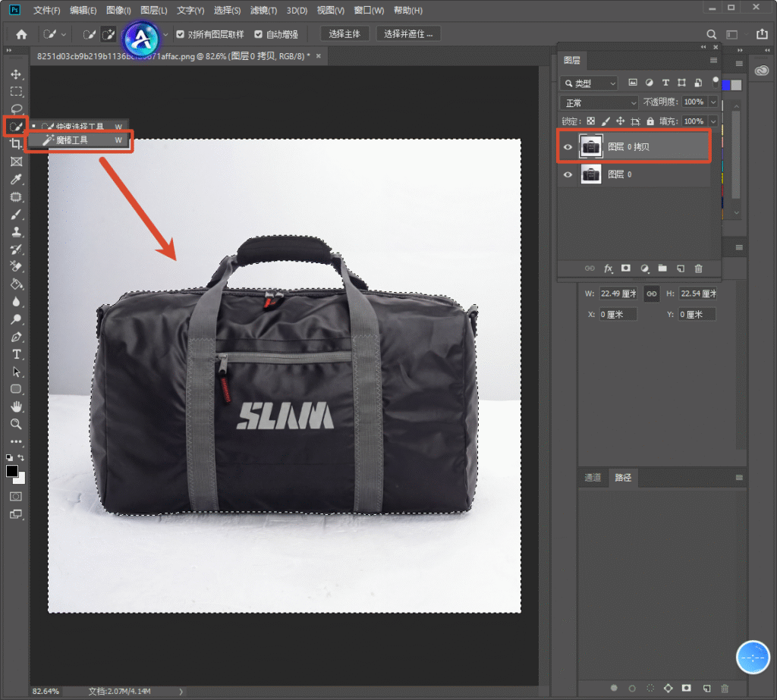Screen dimensions: 777x700
Task: Select the Dodge tool
Action: (x=16, y=319)
